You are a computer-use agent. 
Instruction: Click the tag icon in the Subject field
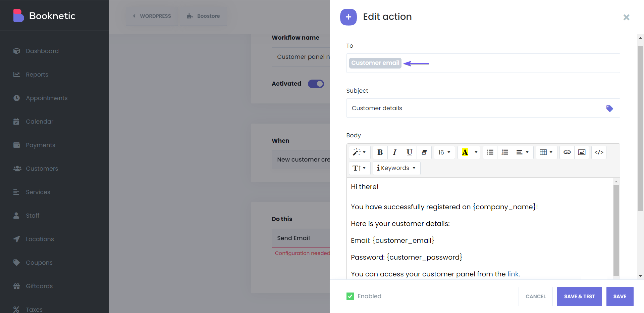tap(609, 108)
